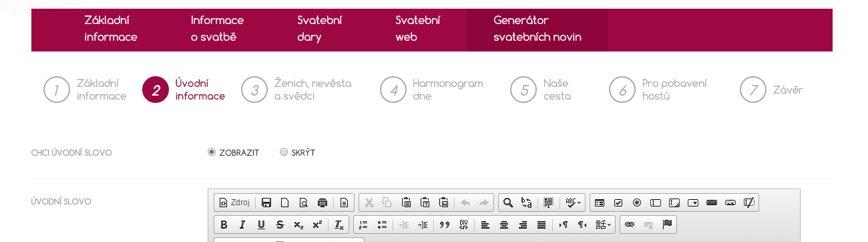Align text left
Image resolution: width=868 pixels, height=242 pixels.
point(485,225)
